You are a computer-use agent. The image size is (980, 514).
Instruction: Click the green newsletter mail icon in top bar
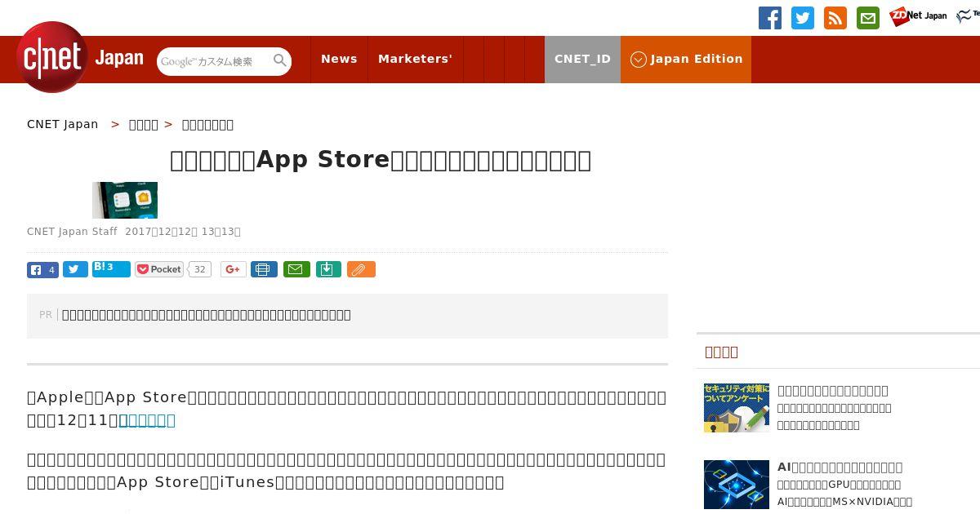867,18
